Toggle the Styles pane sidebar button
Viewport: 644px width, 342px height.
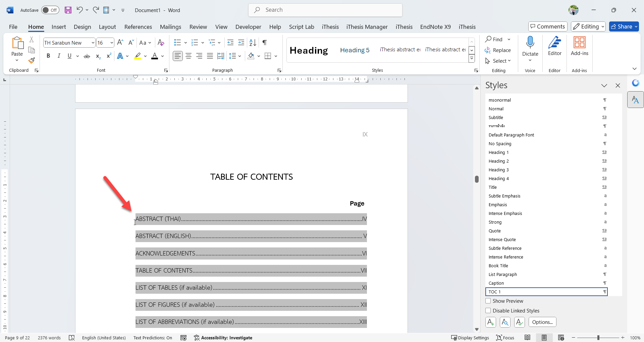(x=636, y=100)
